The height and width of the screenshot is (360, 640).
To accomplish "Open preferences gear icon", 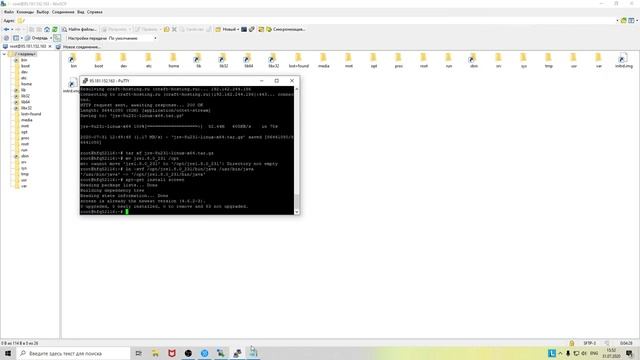I will [7, 38].
